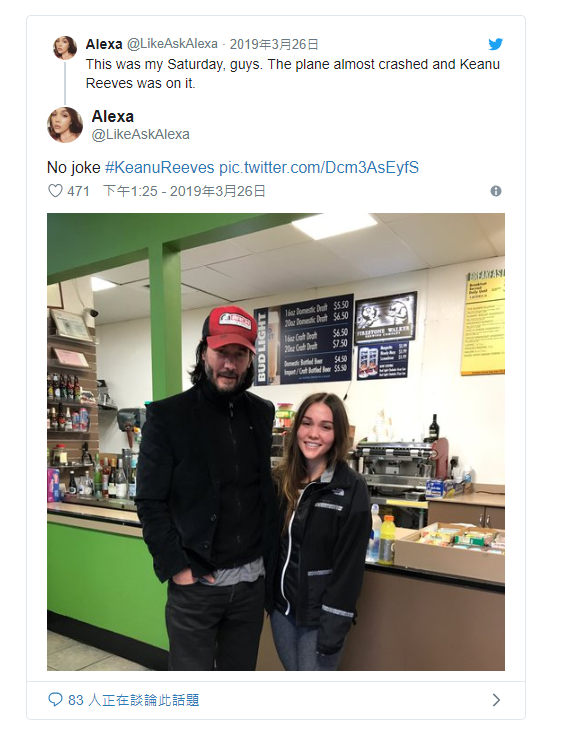Expand the conversation with the right chevron
This screenshot has width=581, height=735.
coord(496,700)
